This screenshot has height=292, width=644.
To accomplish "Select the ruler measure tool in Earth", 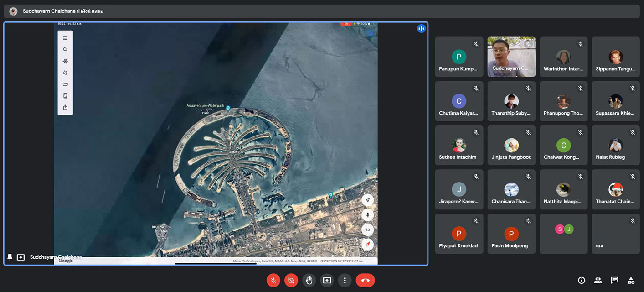I will [65, 84].
